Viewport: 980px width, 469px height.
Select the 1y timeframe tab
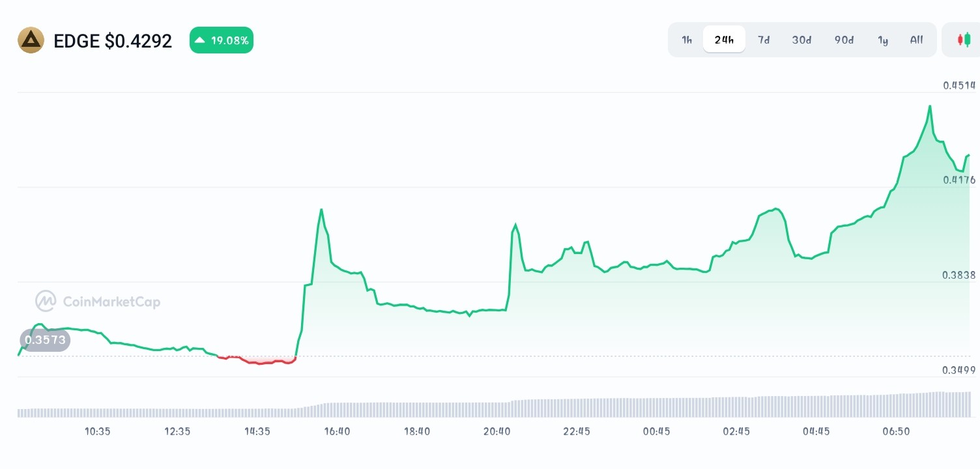point(883,40)
